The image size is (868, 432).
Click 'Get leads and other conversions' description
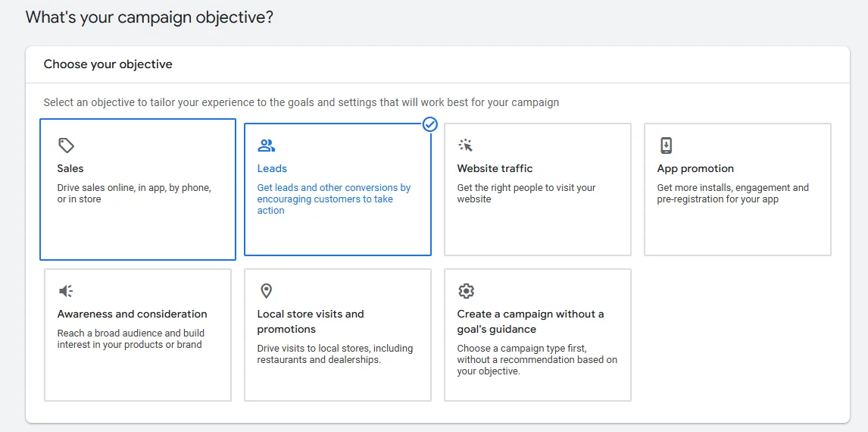pos(334,199)
